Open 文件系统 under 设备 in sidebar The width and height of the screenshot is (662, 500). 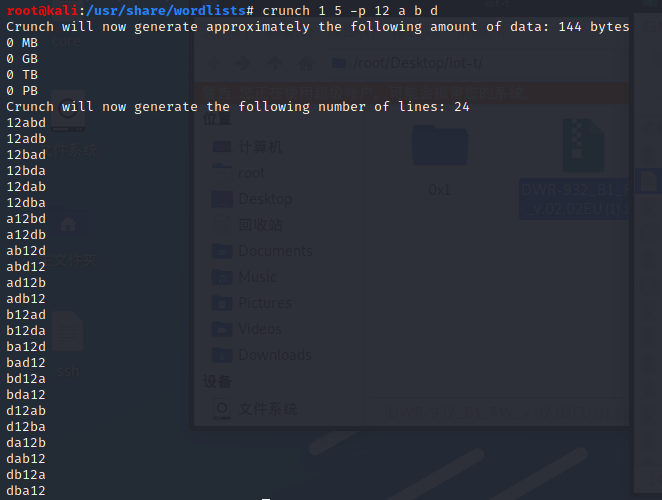tap(255, 409)
